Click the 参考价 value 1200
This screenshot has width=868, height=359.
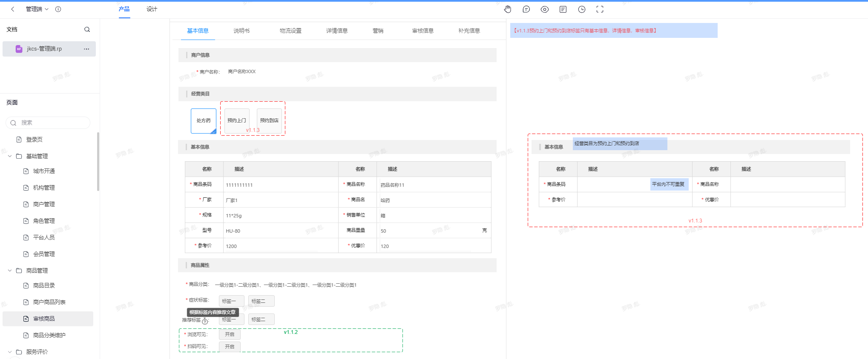click(x=231, y=246)
